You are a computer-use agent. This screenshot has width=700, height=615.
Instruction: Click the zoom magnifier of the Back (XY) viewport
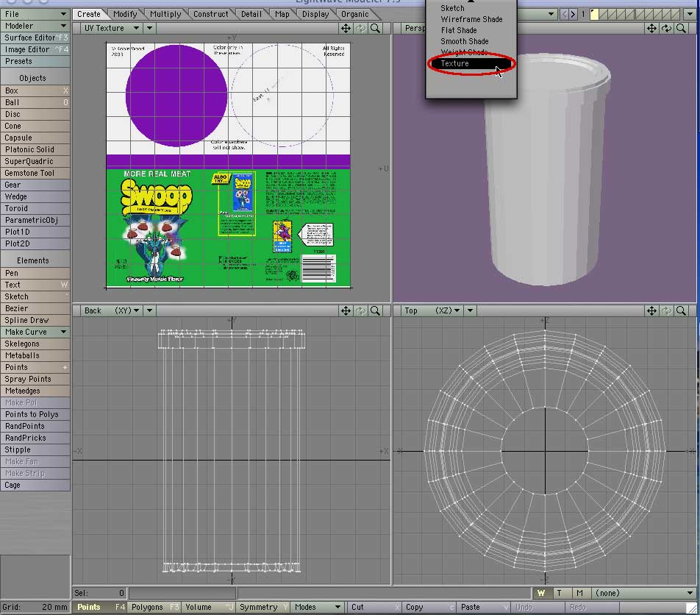point(376,311)
